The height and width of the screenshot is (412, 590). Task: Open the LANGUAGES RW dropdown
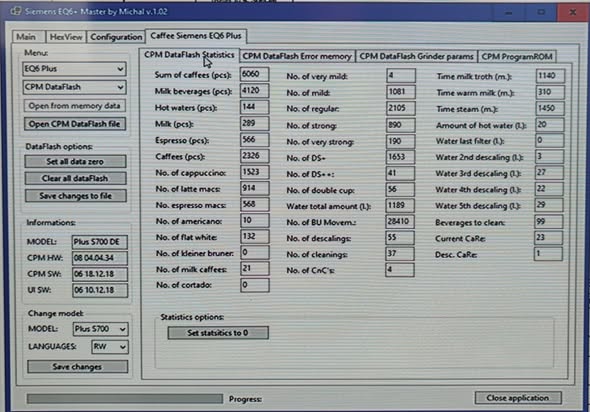pos(109,347)
